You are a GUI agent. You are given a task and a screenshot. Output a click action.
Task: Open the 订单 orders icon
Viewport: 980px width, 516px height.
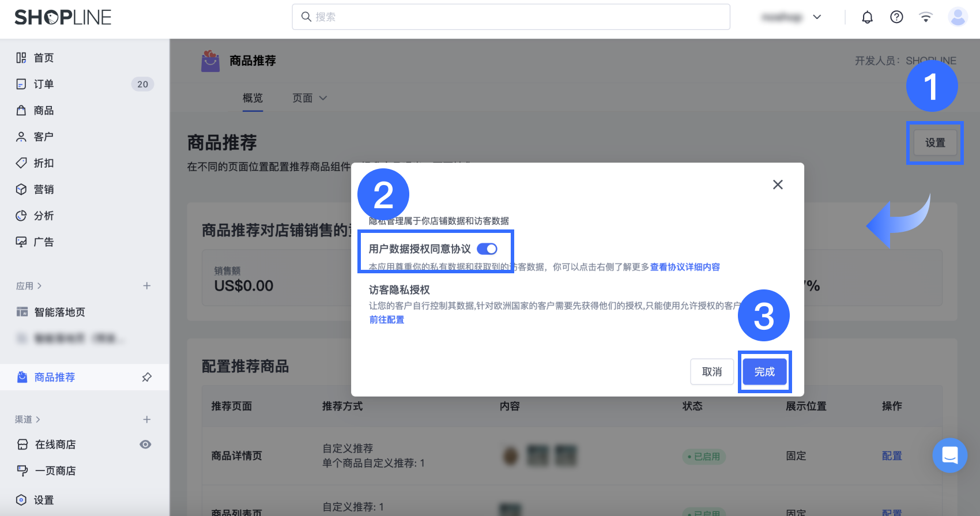[x=21, y=84]
